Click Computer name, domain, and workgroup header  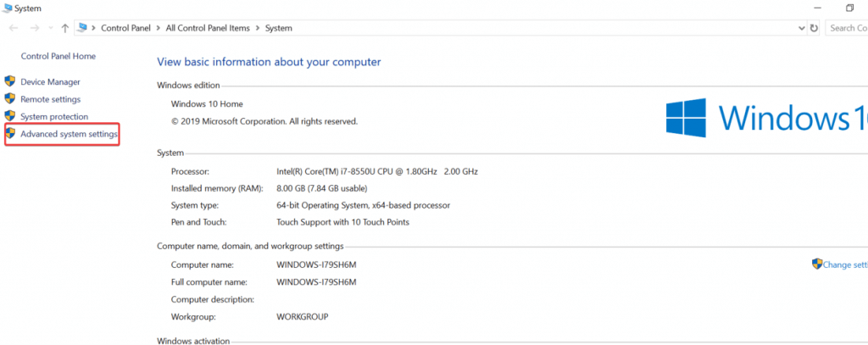click(x=250, y=246)
